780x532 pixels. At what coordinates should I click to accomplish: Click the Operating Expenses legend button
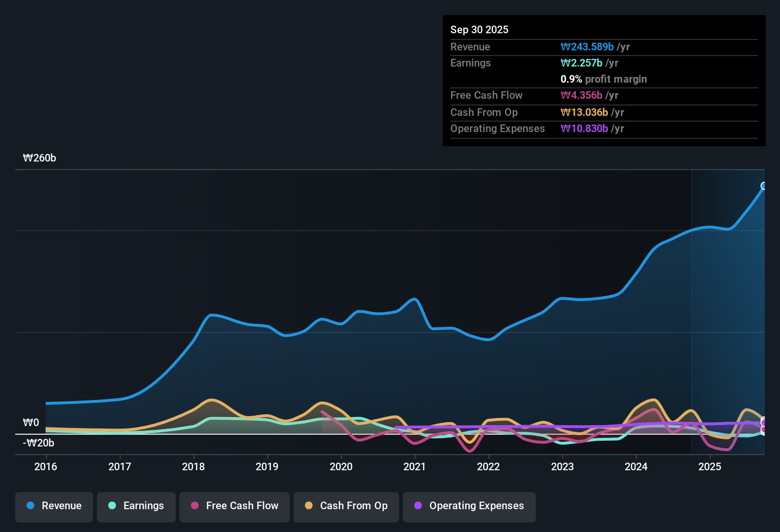[x=469, y=506]
